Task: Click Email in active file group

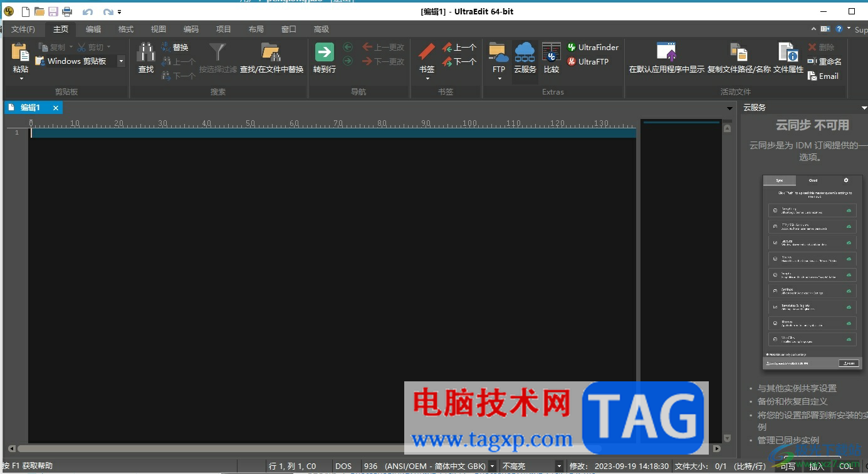Action: pos(823,76)
